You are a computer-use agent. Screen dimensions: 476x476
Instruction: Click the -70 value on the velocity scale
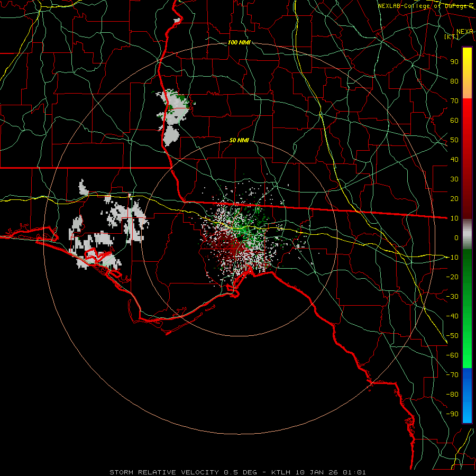click(452, 375)
